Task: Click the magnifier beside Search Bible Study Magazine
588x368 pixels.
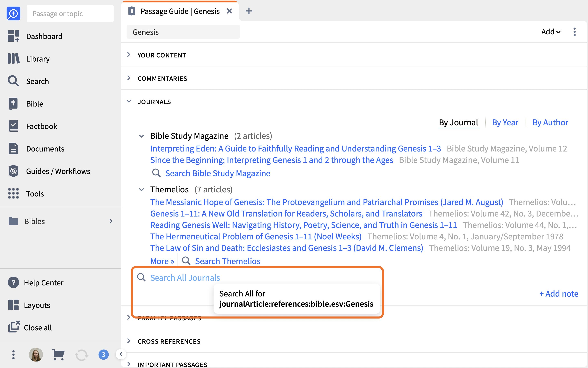Action: [x=156, y=173]
